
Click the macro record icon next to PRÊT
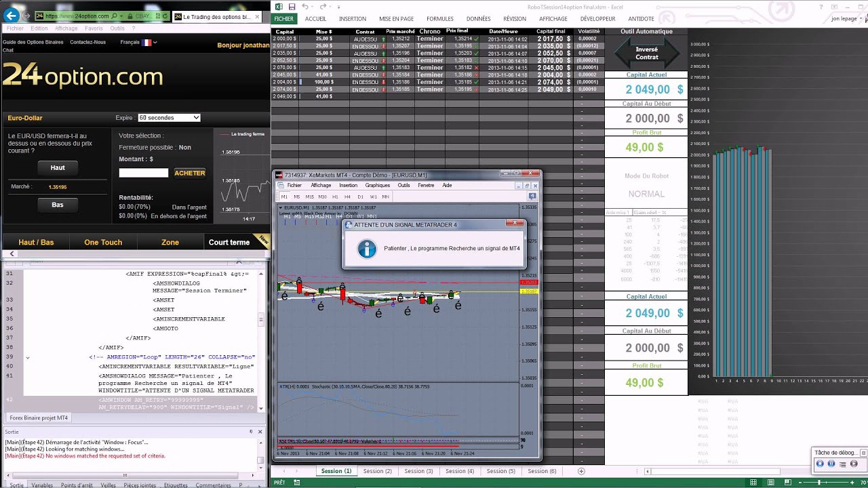tap(297, 483)
